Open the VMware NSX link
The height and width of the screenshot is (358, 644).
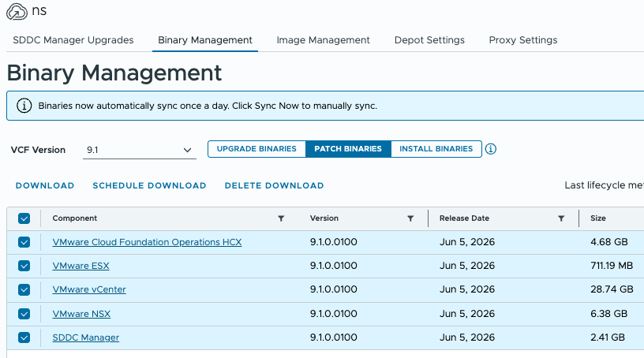click(x=81, y=314)
